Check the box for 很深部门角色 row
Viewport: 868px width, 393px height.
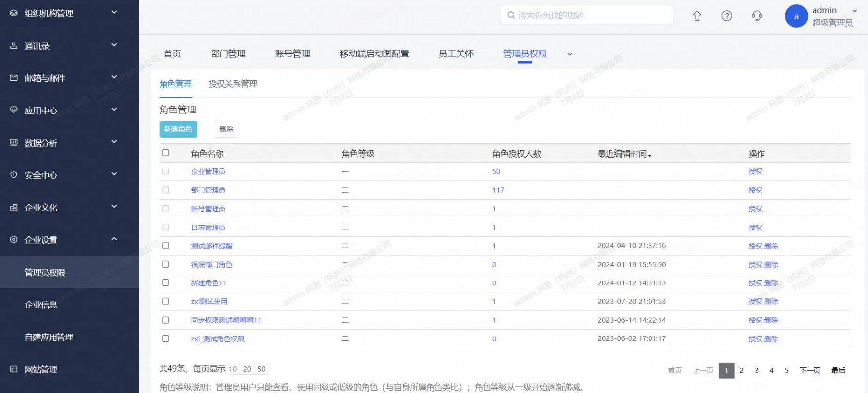click(165, 264)
